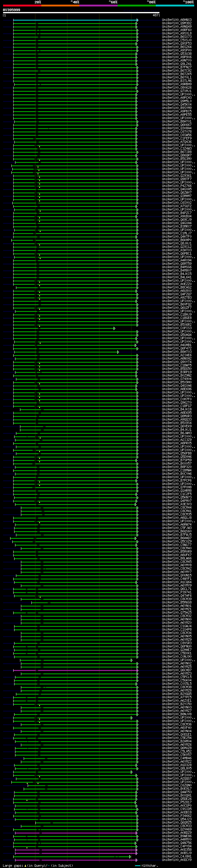Open hit UniRef100_Q9M3D2
The width and height of the screenshot is (197, 868).
tap(177, 23)
